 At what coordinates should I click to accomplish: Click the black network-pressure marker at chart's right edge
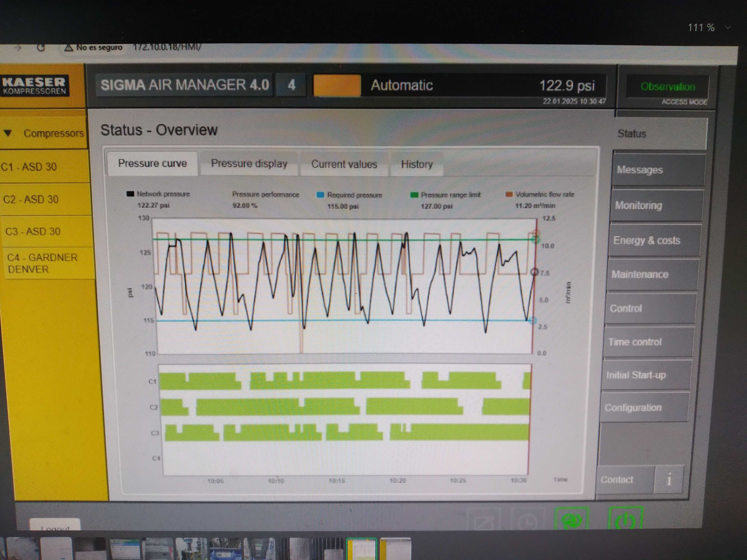click(534, 272)
